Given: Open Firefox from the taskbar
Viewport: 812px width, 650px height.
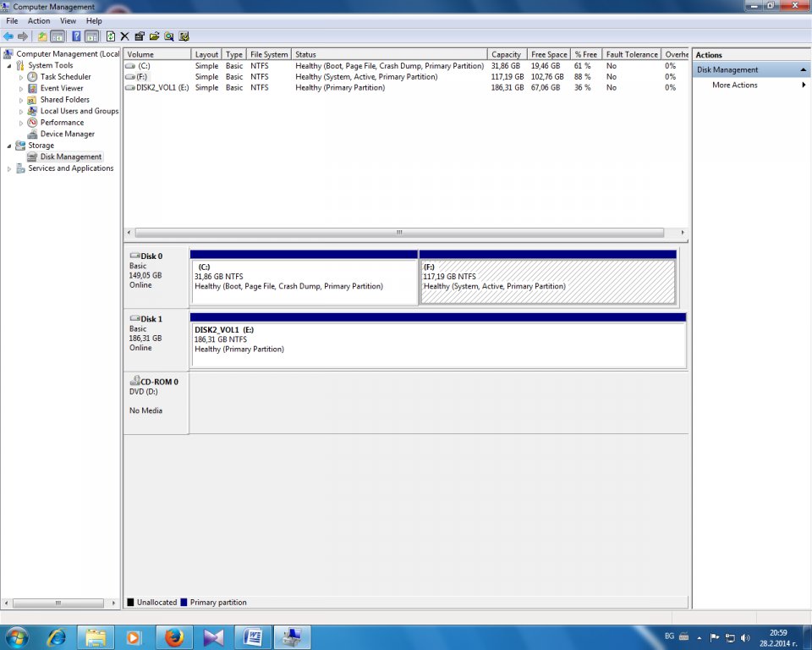Looking at the screenshot, I should (173, 636).
